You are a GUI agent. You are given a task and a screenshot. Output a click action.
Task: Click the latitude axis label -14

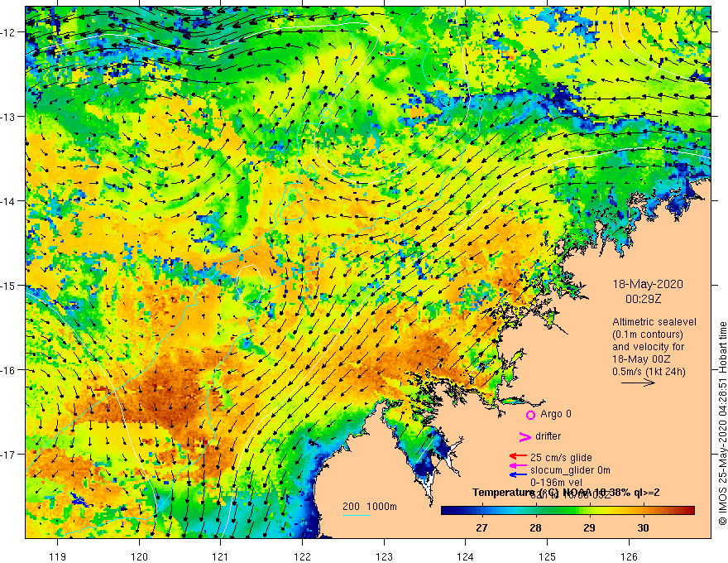[9, 201]
